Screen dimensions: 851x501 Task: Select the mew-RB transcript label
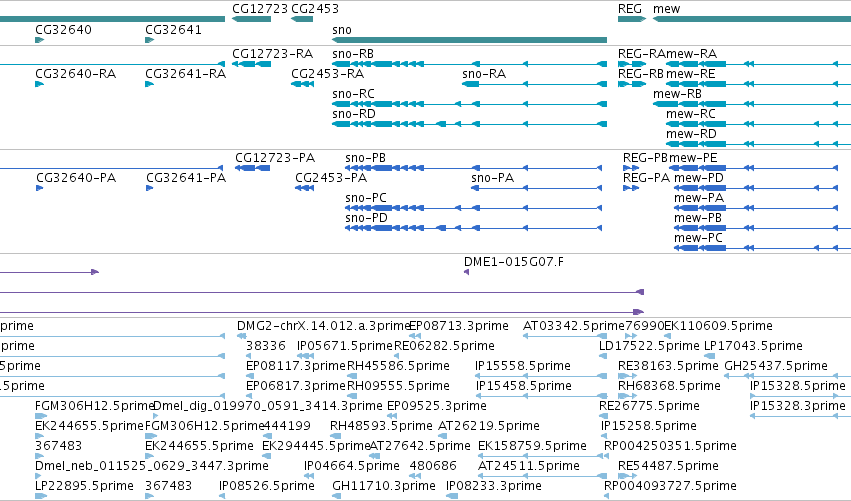click(677, 94)
